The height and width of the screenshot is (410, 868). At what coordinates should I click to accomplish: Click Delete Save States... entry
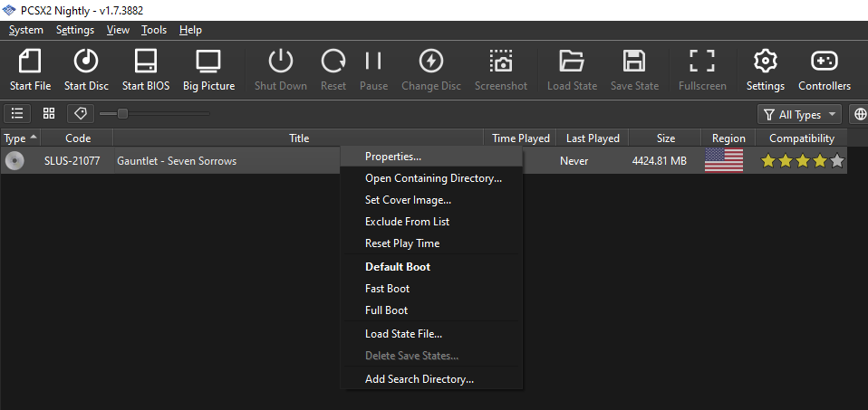[431, 355]
